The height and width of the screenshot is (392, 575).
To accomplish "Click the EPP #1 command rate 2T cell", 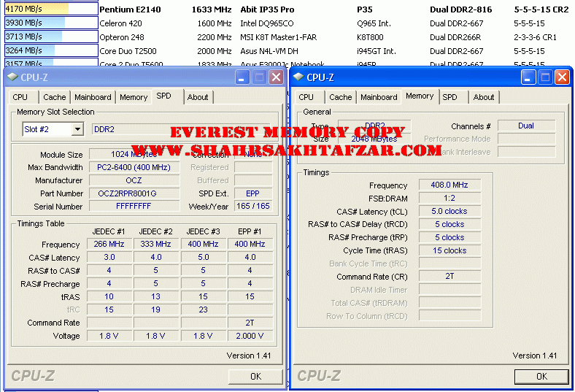I will click(x=250, y=323).
